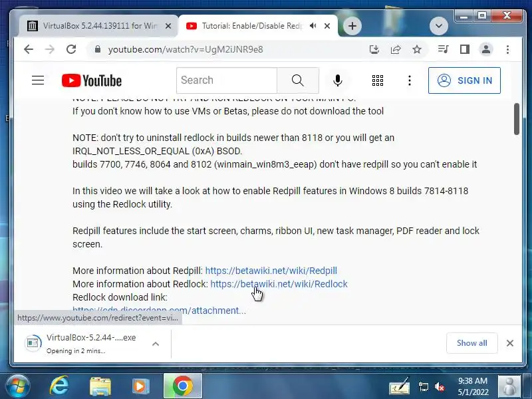Open the betawiki Redlock link
Image resolution: width=532 pixels, height=399 pixels.
click(279, 284)
